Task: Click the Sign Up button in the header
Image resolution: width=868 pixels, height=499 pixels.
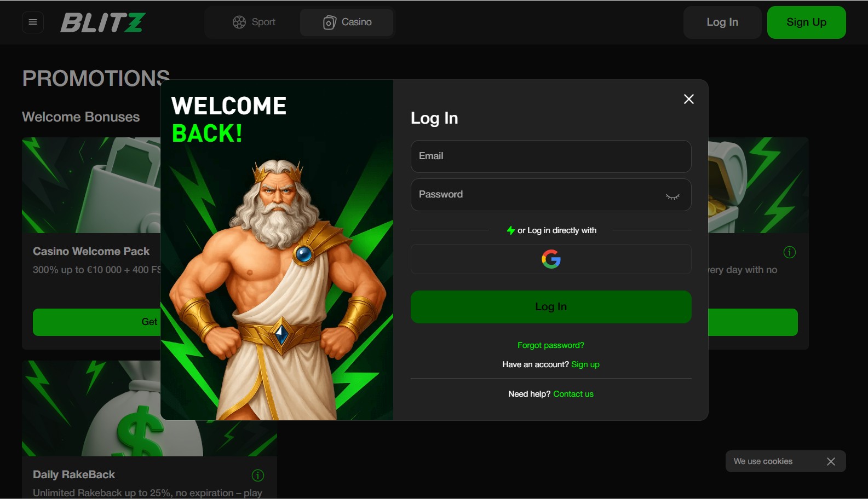Action: click(806, 22)
